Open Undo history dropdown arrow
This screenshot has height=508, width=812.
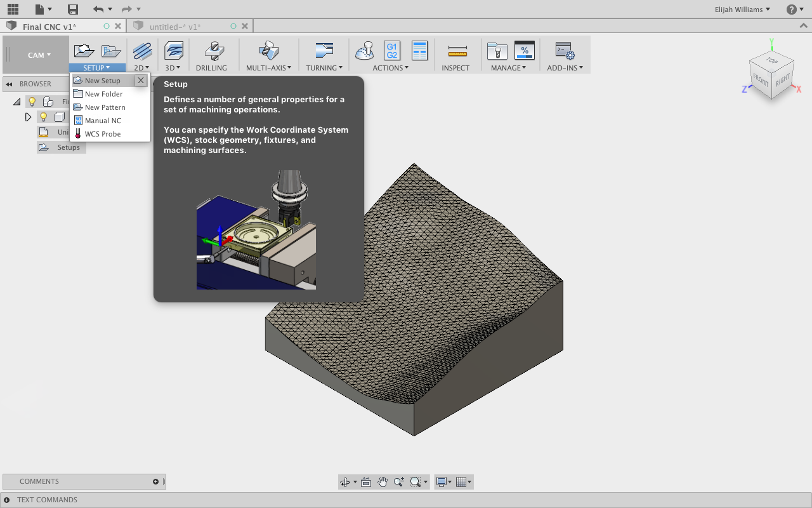click(110, 9)
